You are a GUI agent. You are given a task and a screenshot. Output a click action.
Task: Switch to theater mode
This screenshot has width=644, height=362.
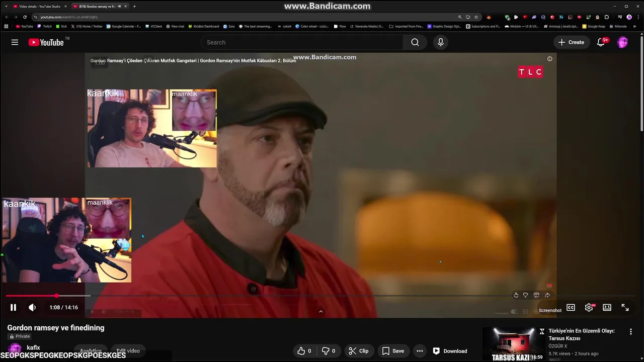click(607, 307)
